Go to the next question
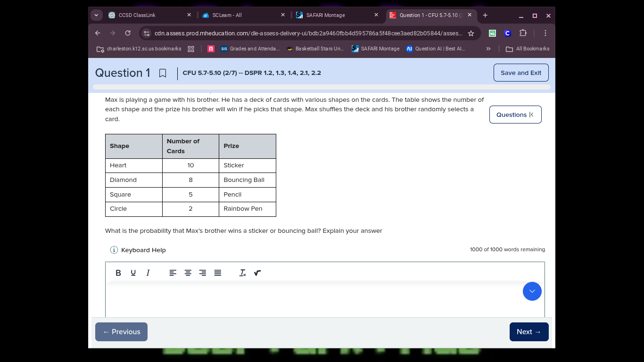This screenshot has width=644, height=362. pos(528,332)
